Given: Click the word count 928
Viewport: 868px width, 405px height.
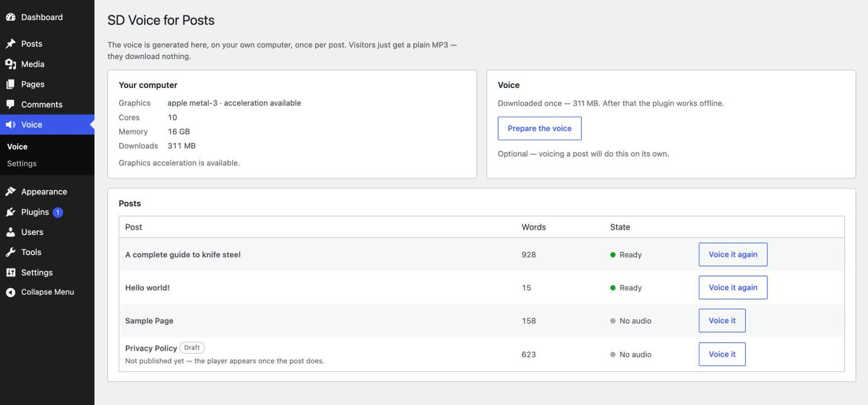Looking at the screenshot, I should 529,254.
